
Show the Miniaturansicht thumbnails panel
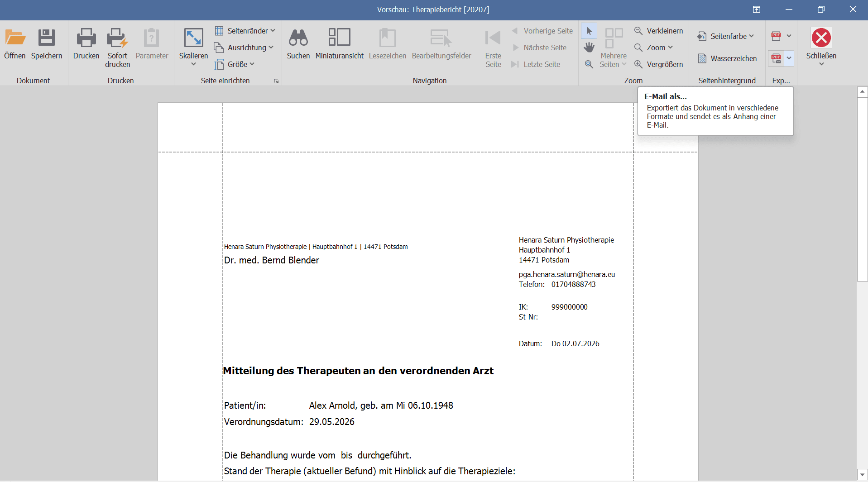(x=340, y=44)
